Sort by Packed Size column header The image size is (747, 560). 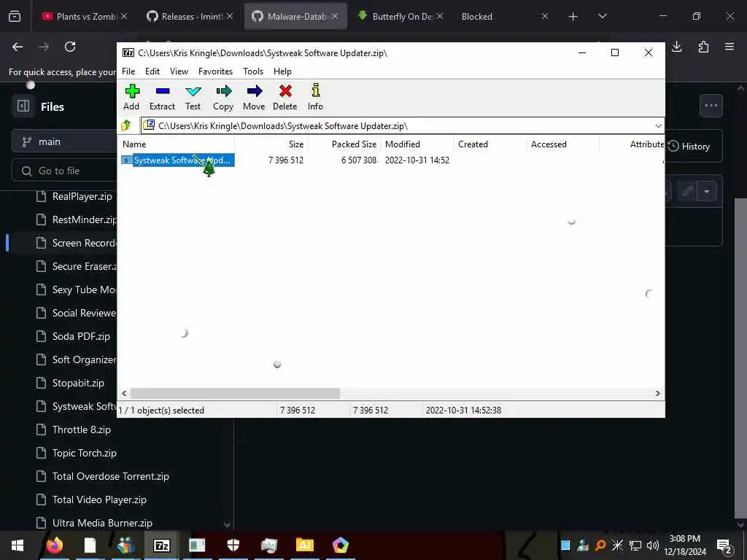point(344,144)
